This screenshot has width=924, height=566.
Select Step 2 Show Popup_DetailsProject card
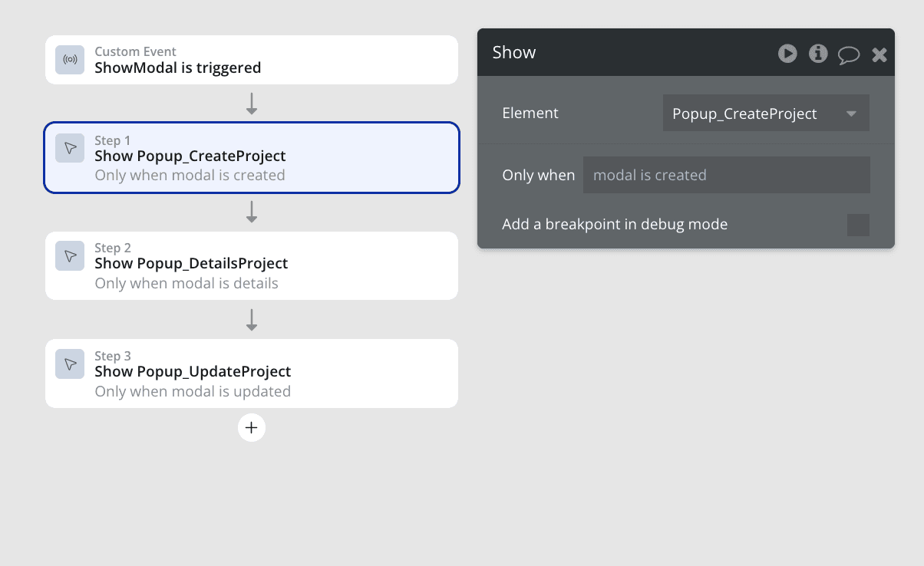pos(252,265)
